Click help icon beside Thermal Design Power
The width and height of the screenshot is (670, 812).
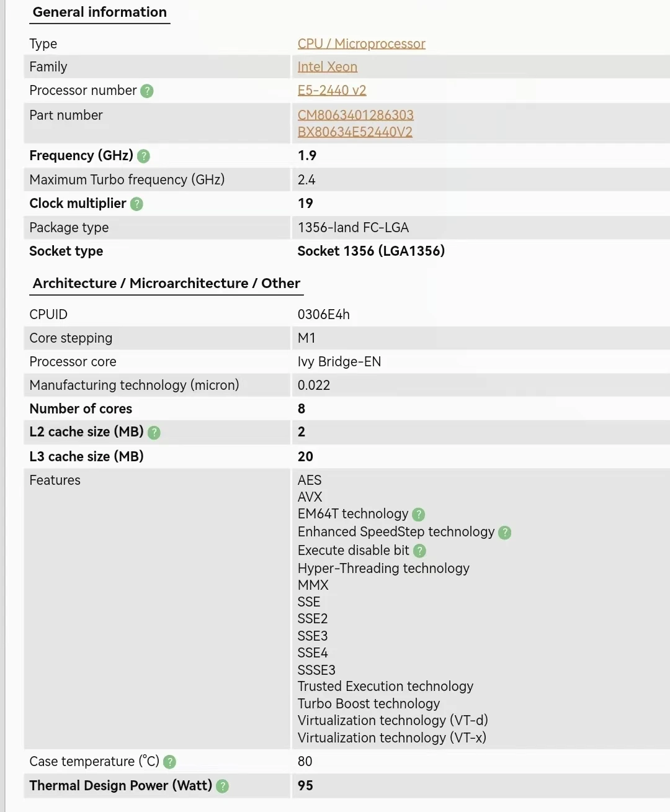[x=223, y=787]
